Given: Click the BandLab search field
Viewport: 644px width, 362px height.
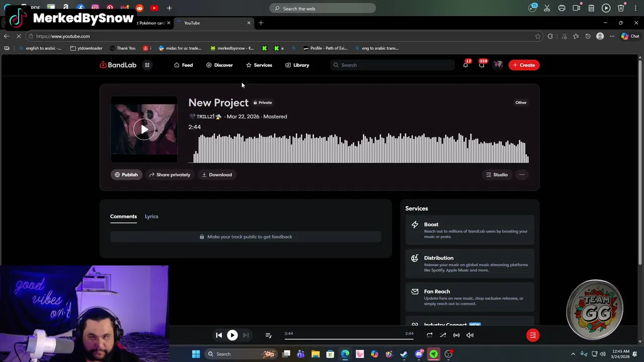Looking at the screenshot, I should click(x=392, y=65).
